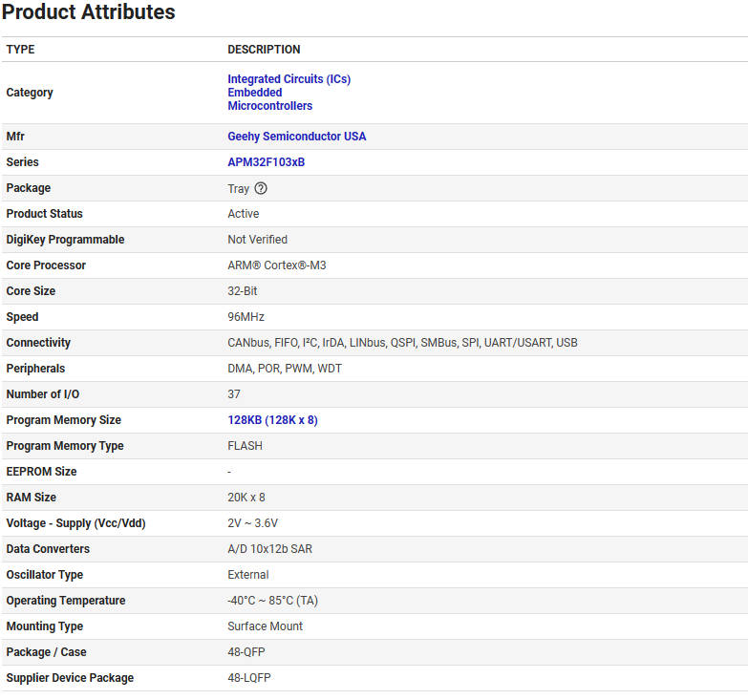Click the Not Verified DigiKey Programmable value
The width and height of the screenshot is (748, 700).
(x=257, y=240)
